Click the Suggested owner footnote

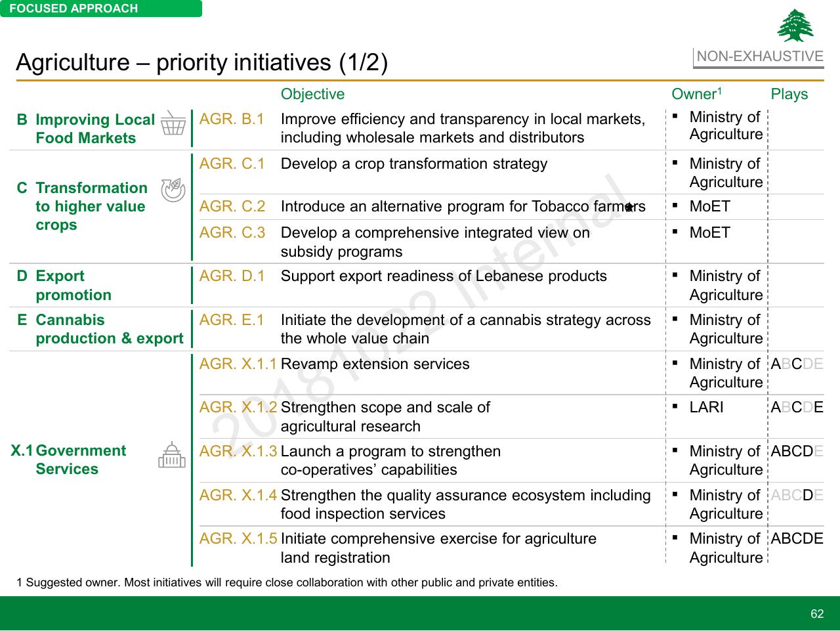coord(287,582)
